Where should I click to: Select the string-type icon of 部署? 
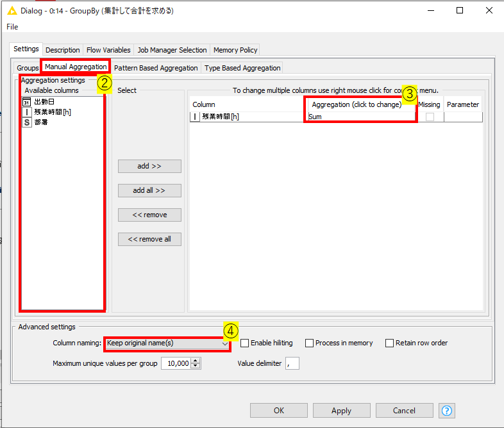[27, 122]
